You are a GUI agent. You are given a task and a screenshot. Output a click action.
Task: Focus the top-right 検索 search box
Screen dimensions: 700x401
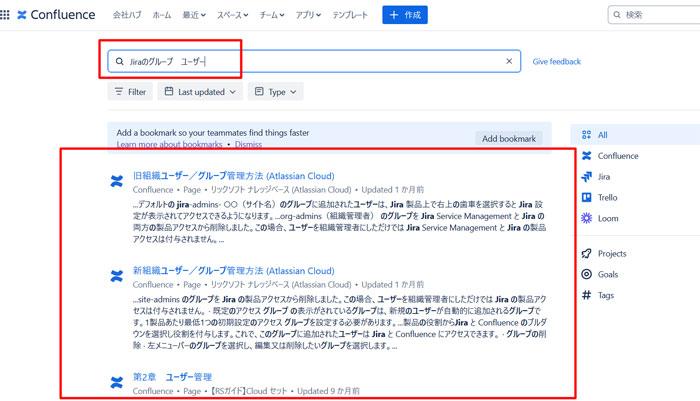(x=654, y=15)
